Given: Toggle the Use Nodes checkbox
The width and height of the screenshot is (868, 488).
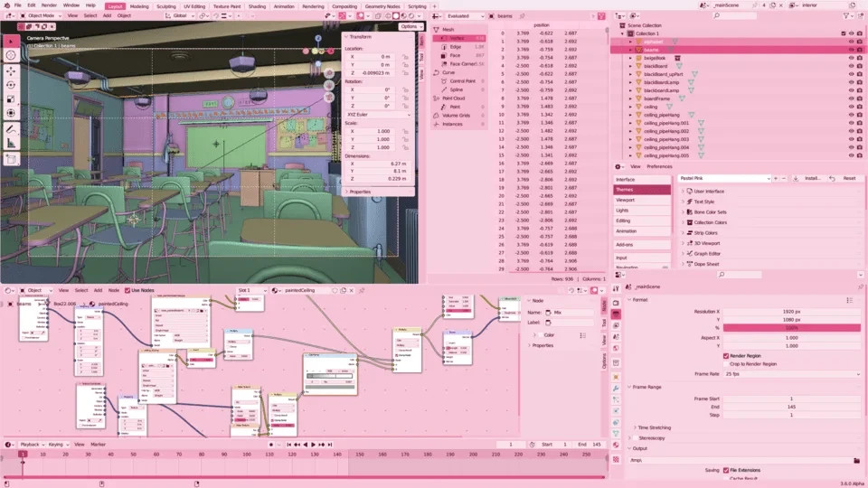Looking at the screenshot, I should (127, 290).
